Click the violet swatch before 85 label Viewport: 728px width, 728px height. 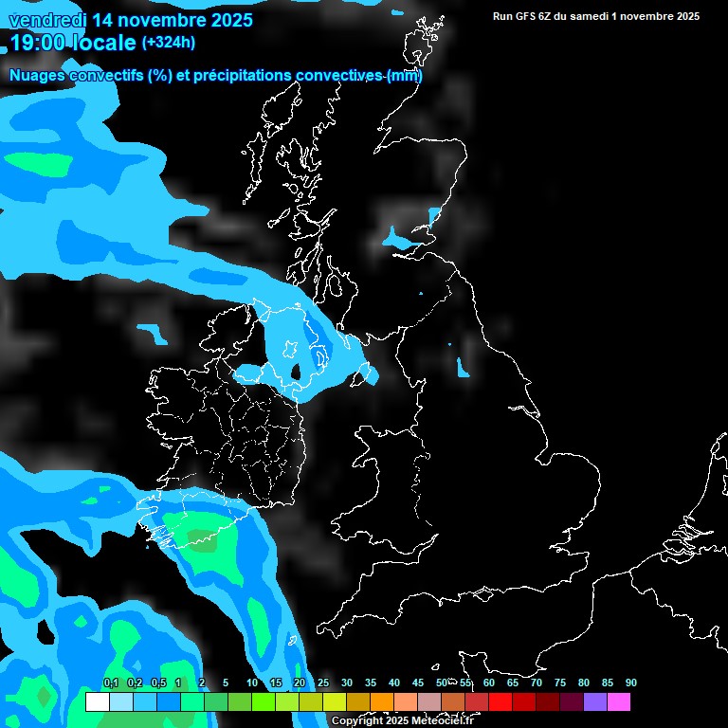pos(595,702)
